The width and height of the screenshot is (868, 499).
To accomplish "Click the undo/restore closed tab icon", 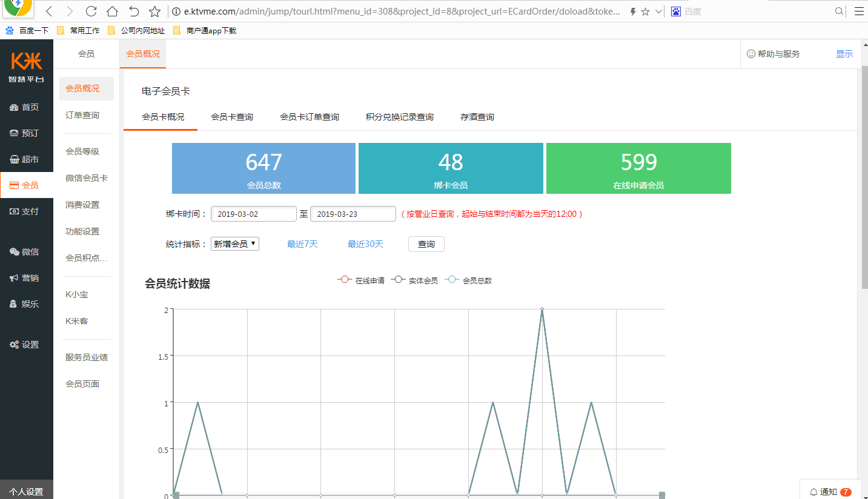I will (134, 11).
